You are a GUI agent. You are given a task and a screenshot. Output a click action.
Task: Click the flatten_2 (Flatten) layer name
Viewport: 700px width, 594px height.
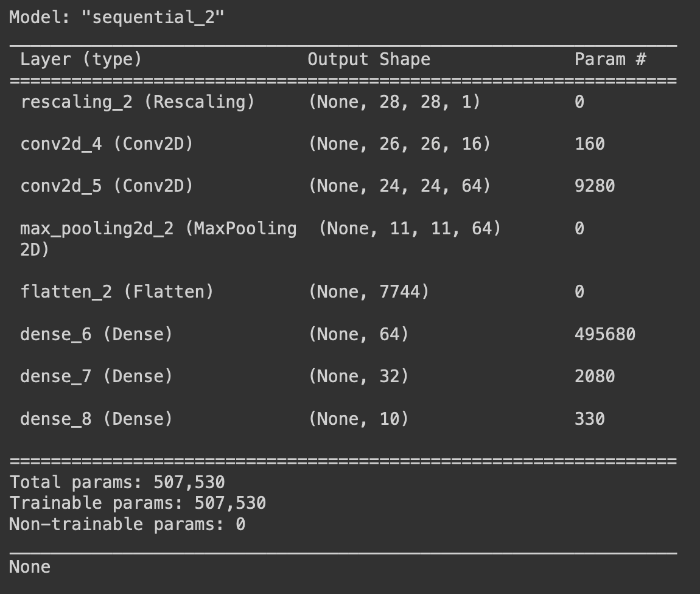(117, 292)
